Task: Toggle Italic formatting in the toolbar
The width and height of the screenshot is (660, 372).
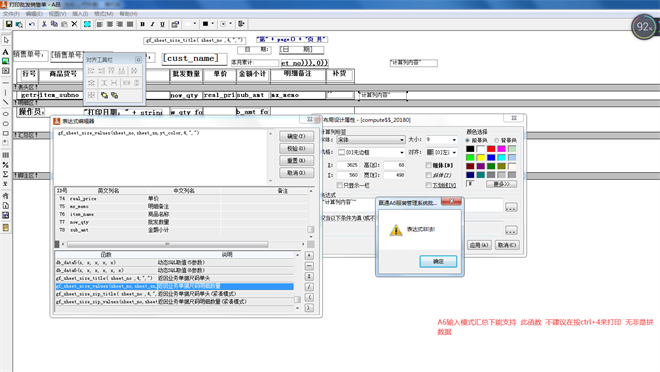Action: pos(152,24)
